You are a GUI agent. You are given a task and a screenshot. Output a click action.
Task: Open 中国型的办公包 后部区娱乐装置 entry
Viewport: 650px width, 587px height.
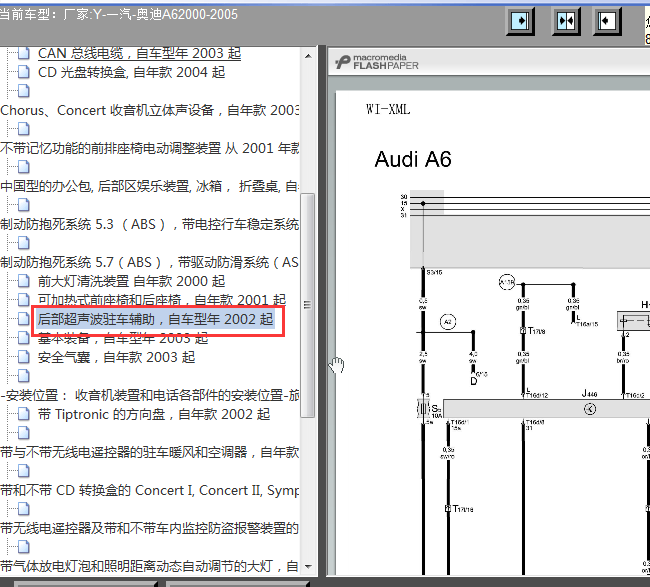[x=150, y=186]
